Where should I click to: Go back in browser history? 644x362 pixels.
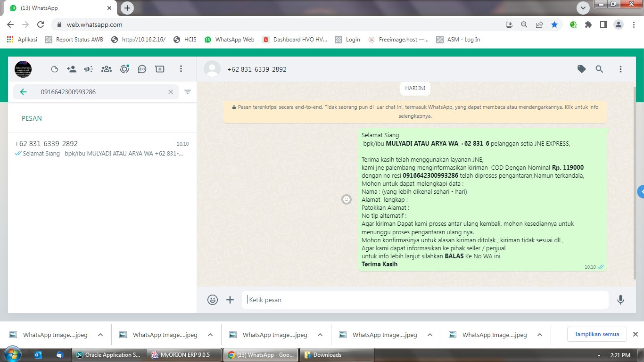(x=10, y=25)
